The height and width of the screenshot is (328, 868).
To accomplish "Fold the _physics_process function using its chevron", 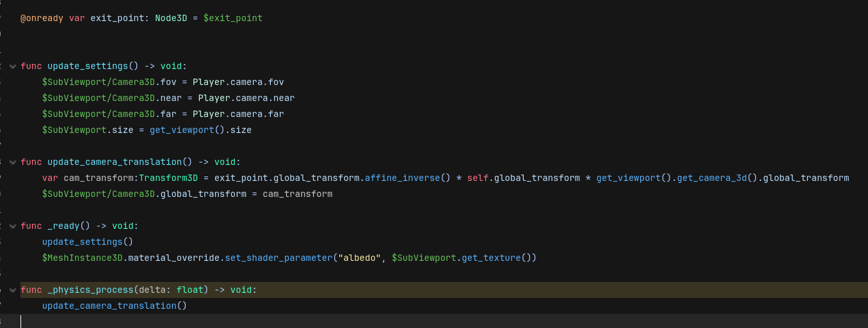I will point(12,290).
